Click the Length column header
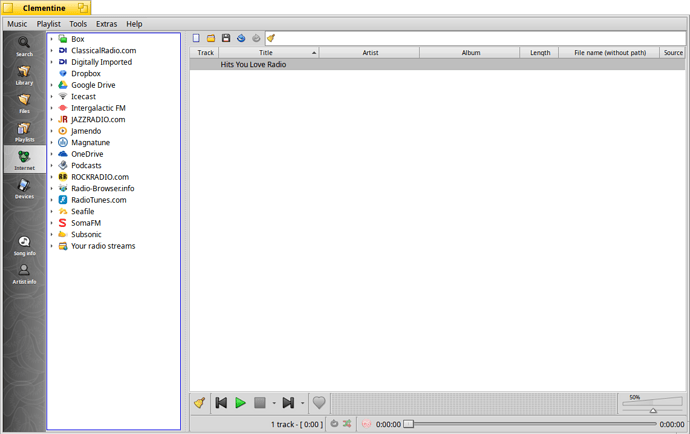This screenshot has width=690, height=434. click(540, 52)
